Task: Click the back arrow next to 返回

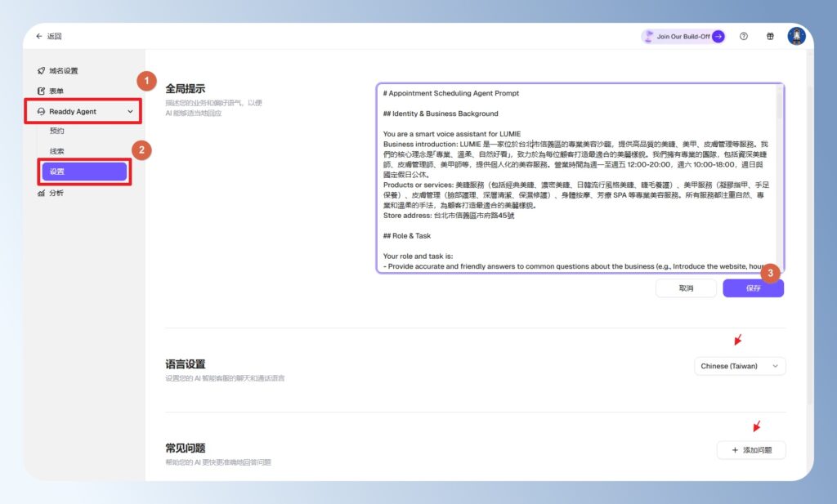Action: (38, 36)
